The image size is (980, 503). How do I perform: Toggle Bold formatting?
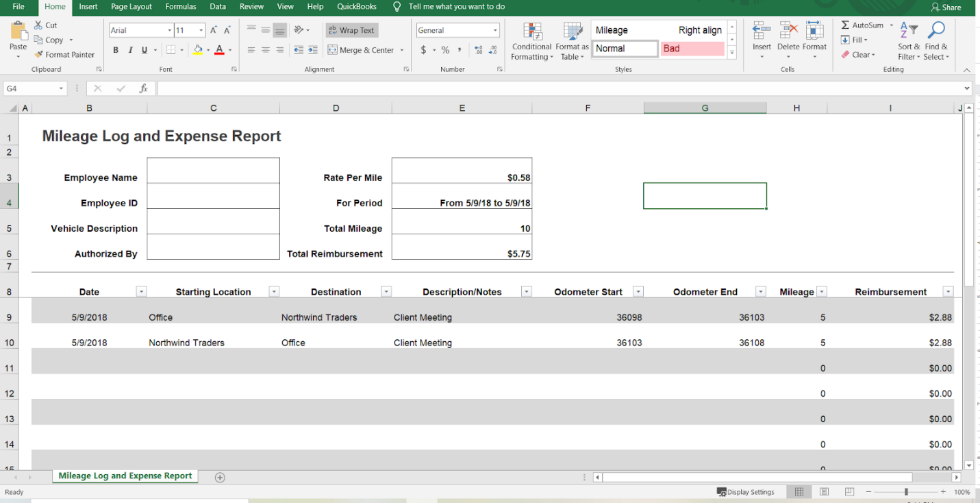116,50
